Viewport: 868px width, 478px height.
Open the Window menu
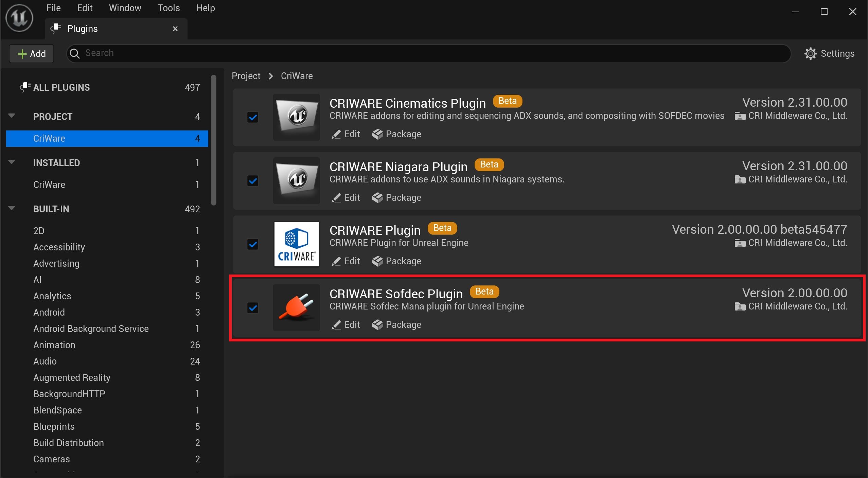click(x=125, y=8)
